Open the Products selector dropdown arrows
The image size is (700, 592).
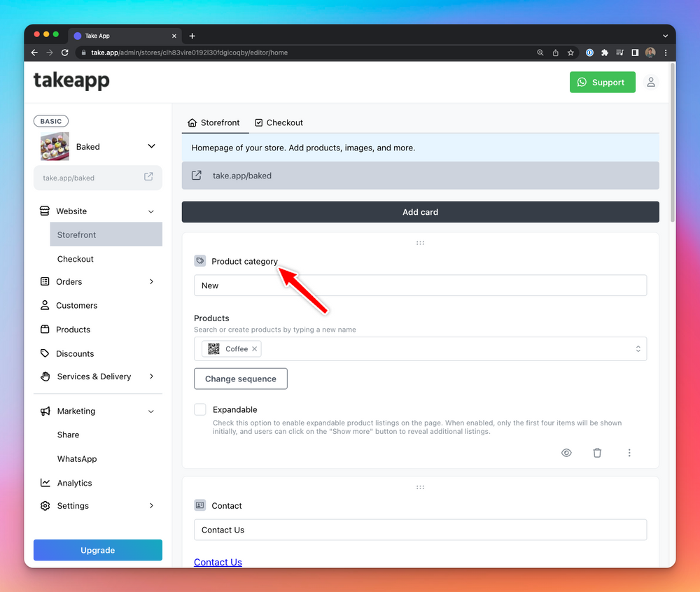[638, 349]
